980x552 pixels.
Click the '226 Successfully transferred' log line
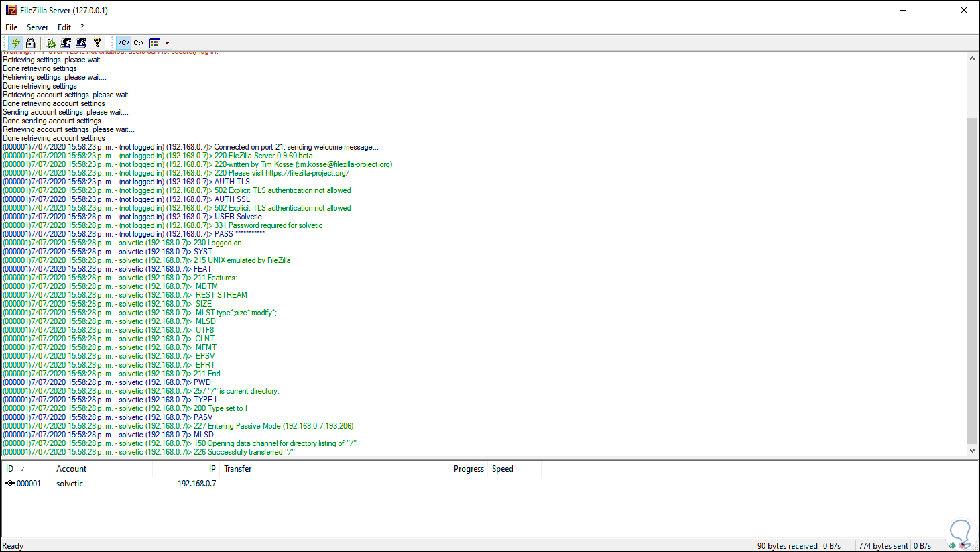pos(149,452)
